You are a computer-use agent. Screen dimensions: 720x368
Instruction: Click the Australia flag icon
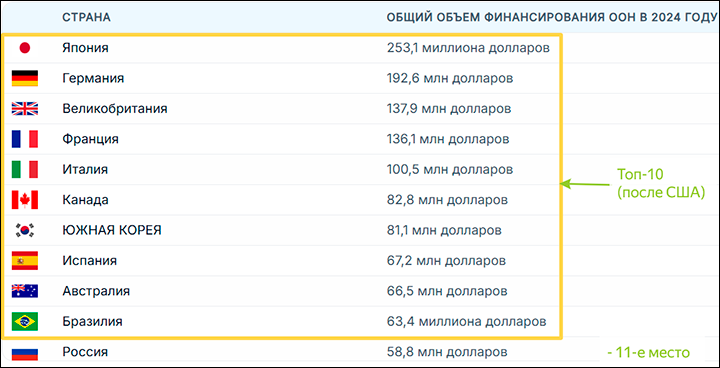click(25, 291)
